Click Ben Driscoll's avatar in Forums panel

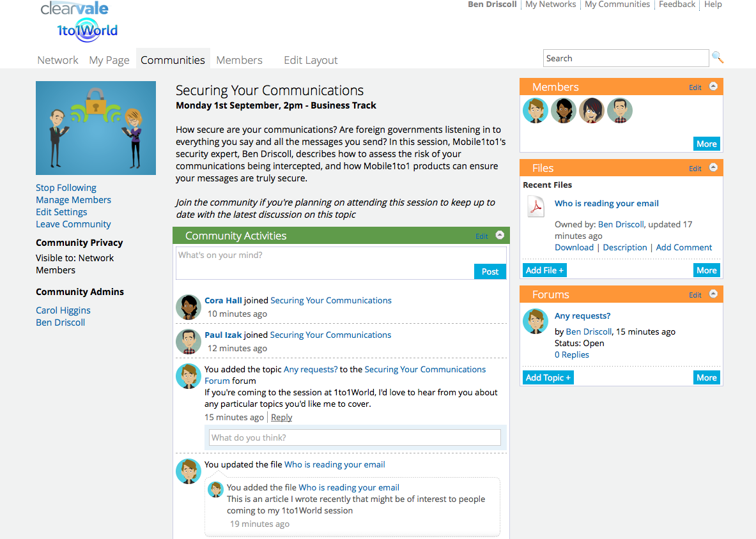pos(535,321)
